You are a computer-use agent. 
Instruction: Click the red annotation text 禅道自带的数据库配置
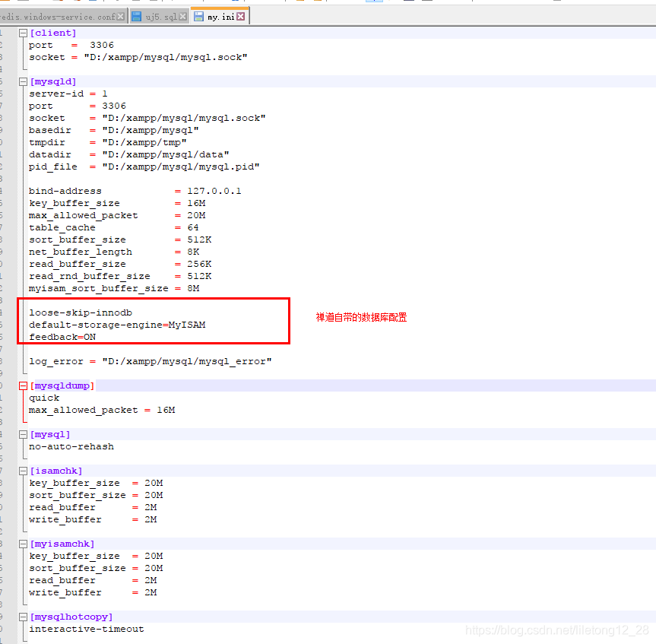tap(361, 319)
